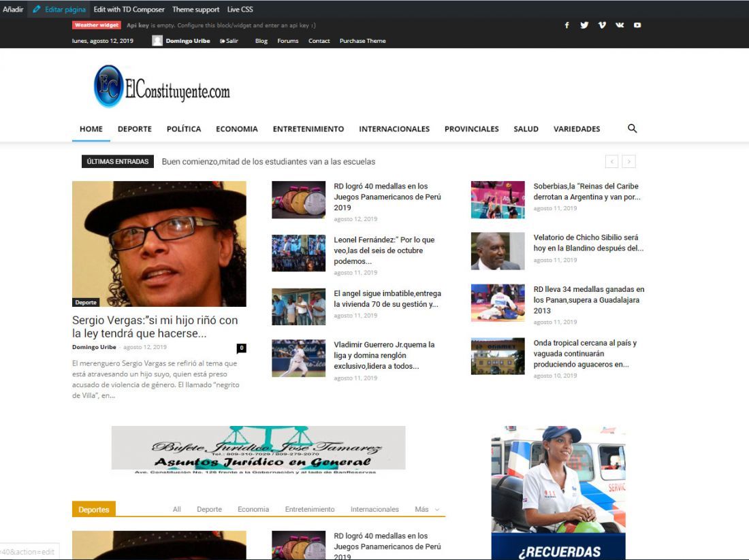
Task: Open the POLÍTICA menu section
Action: (x=184, y=129)
